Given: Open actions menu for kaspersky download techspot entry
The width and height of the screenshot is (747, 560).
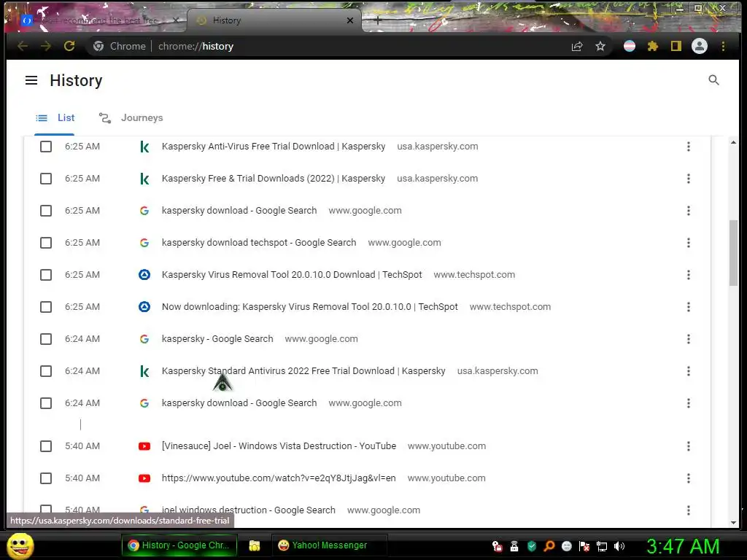Looking at the screenshot, I should (x=689, y=243).
